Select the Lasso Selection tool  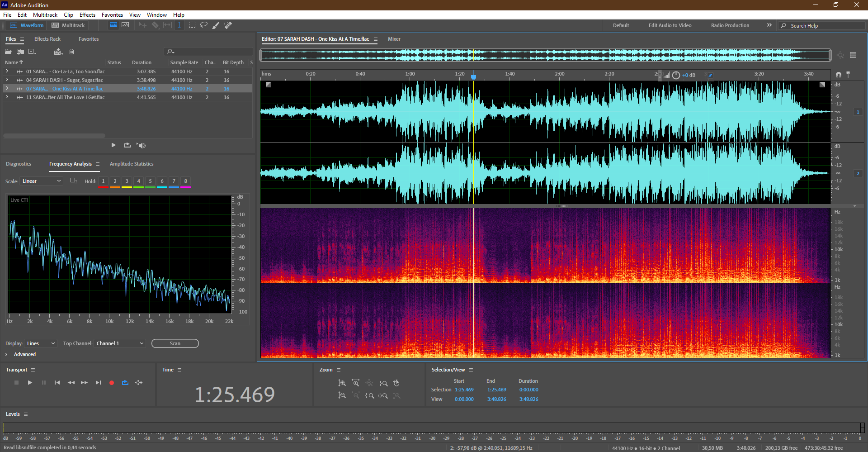(x=204, y=25)
